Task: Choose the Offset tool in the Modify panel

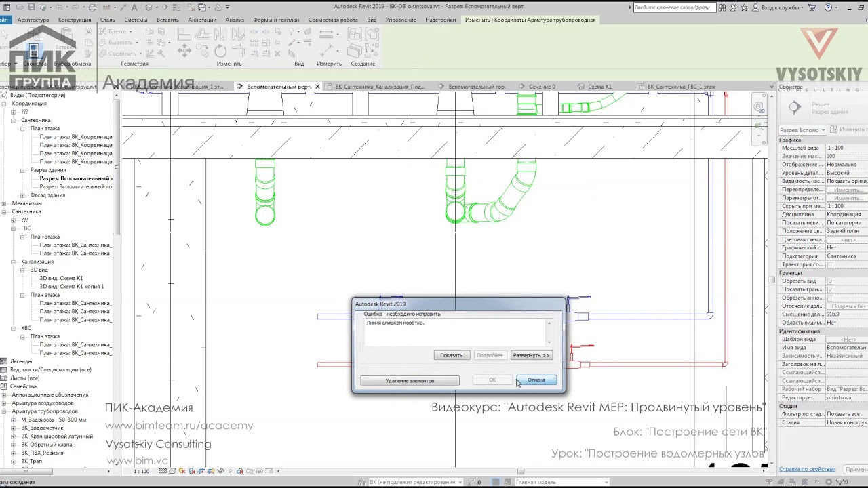Action: coord(202,35)
